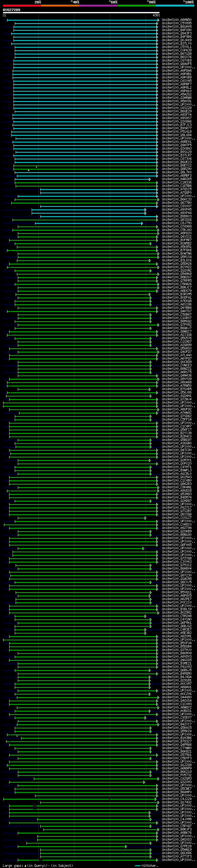Viewport: 197px width, 868px height.
Task: Select hit label UniRef100_Q7PV82
Action: coord(177,325)
